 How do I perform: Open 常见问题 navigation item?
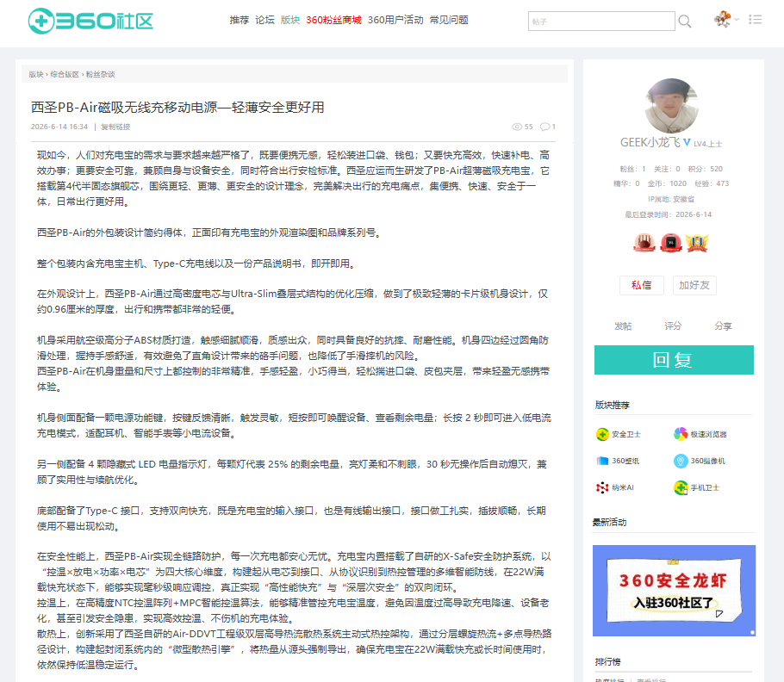pyautogui.click(x=449, y=20)
